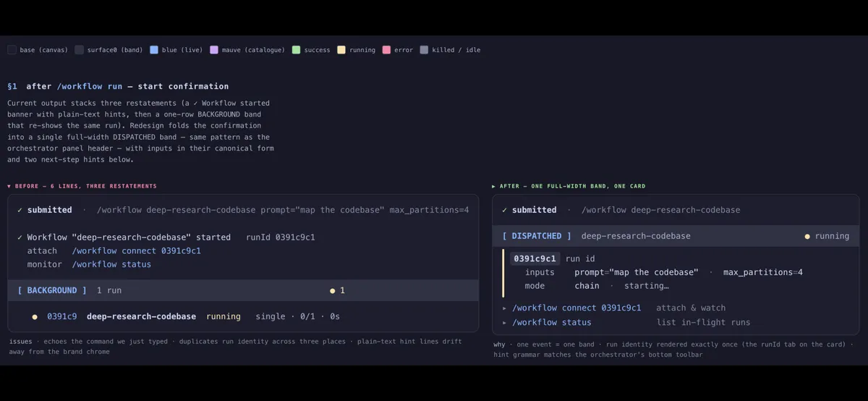The image size is (868, 401).
Task: Click the 'inputs' label in AFTER card
Action: coord(540,272)
